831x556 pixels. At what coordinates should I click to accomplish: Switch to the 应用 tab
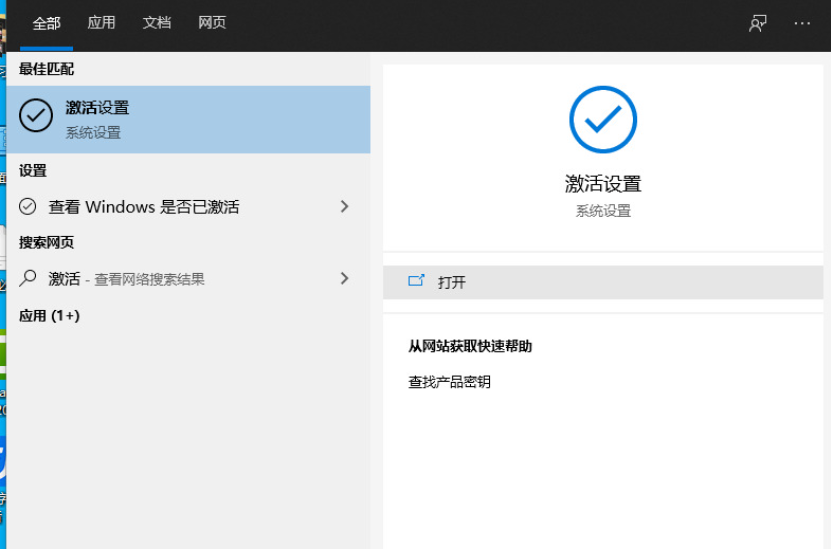pos(101,23)
